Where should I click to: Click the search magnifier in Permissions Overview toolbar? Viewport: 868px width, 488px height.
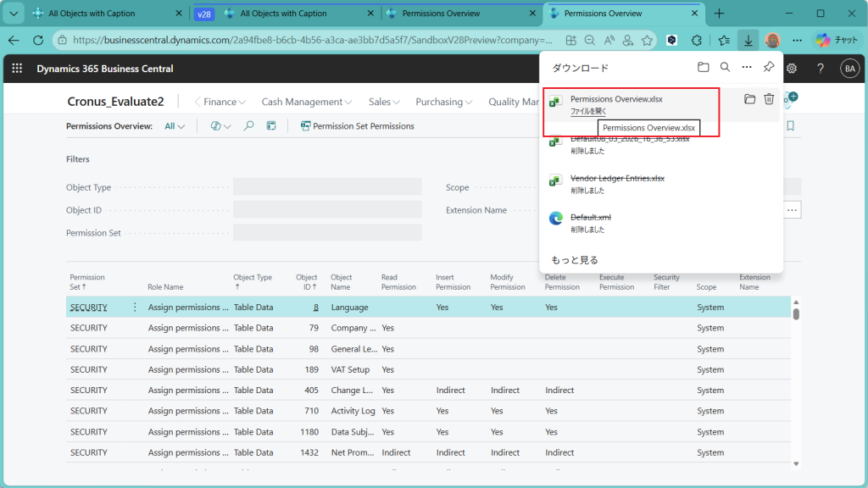(x=248, y=126)
